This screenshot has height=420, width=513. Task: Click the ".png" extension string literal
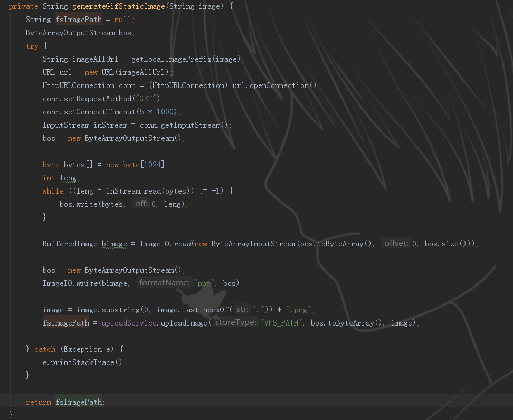pyautogui.click(x=299, y=310)
